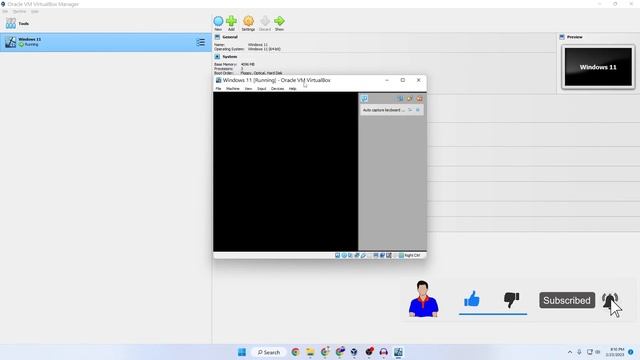Click the hard disk activity status icon

click(x=338, y=255)
